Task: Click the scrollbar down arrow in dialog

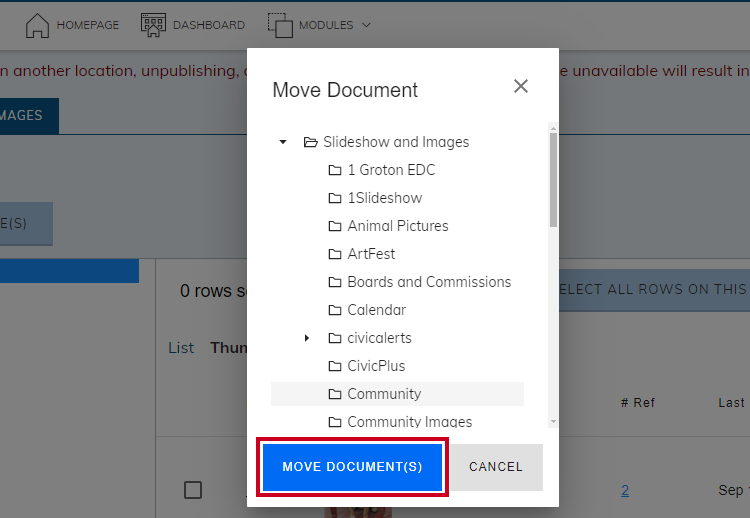Action: click(x=553, y=422)
